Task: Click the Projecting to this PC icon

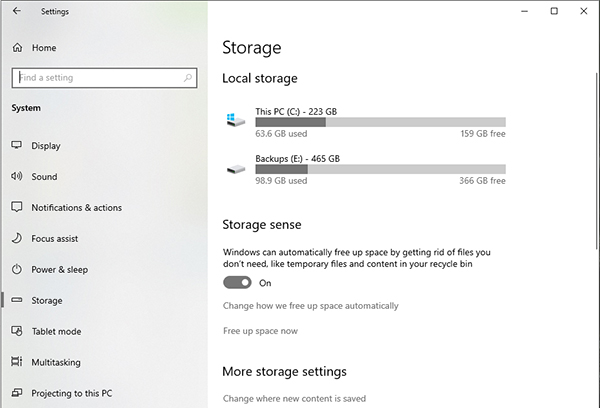Action: pyautogui.click(x=16, y=393)
